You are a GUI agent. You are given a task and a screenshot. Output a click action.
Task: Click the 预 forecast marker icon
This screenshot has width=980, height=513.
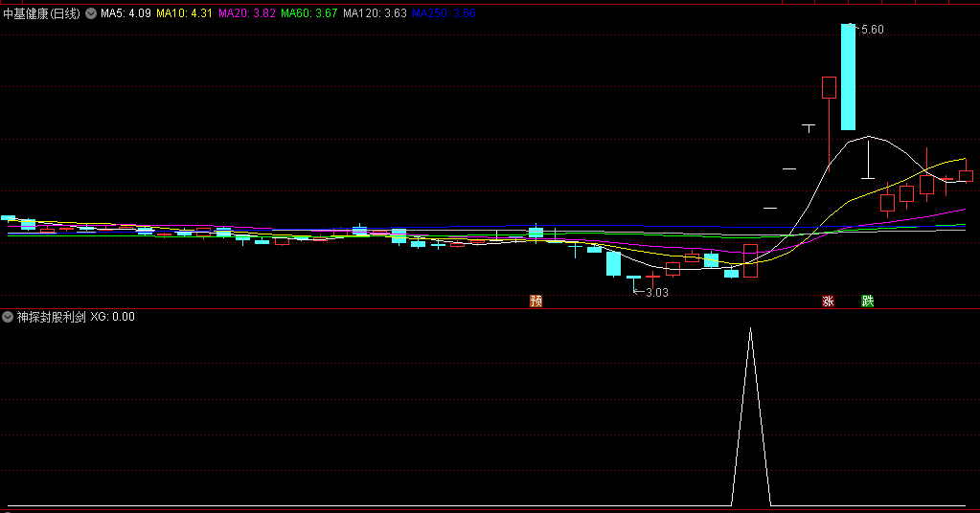536,301
